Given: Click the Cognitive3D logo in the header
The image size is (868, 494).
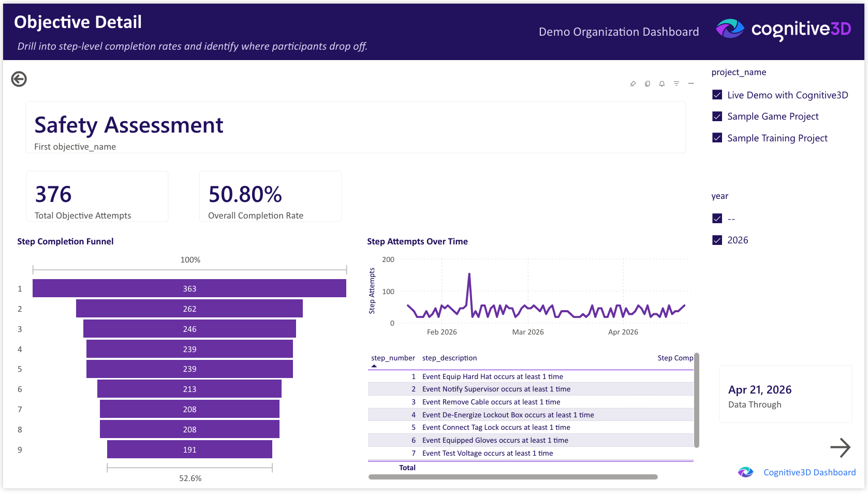Looking at the screenshot, I should [x=783, y=30].
